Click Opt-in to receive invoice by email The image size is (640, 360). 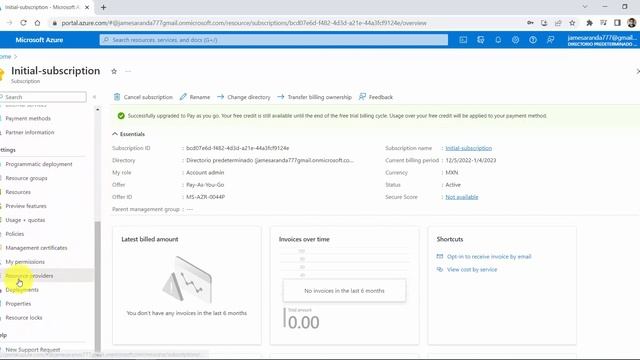tap(489, 256)
